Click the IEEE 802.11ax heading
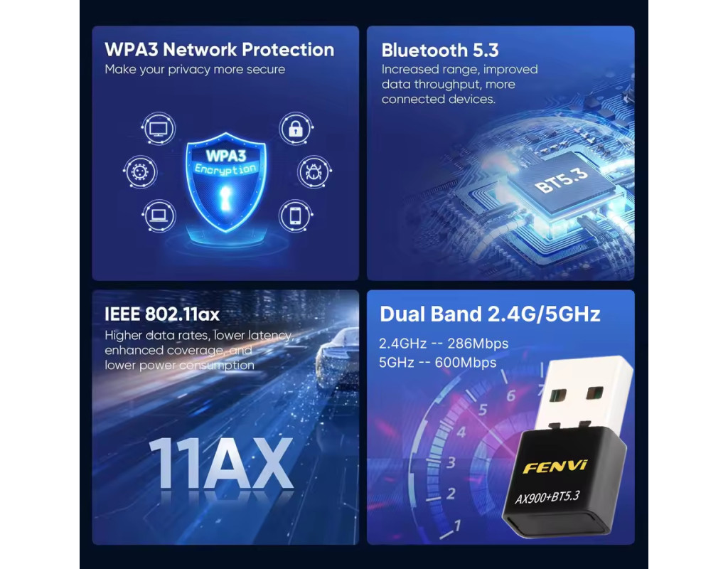728x569 pixels. point(161,314)
